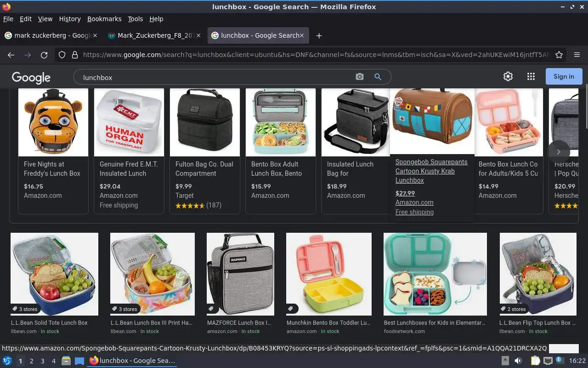Open a new browser tab
Viewport: 588px width, 368px height.
click(319, 35)
